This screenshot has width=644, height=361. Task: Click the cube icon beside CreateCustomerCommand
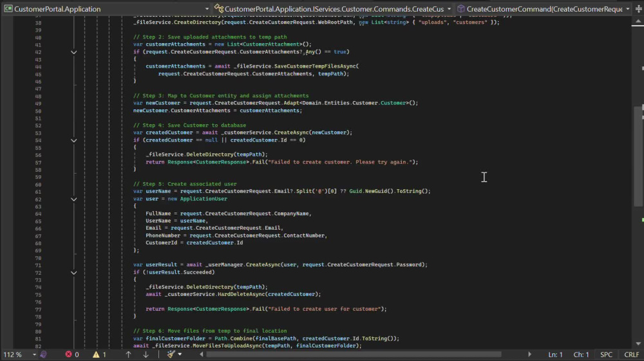(461, 8)
